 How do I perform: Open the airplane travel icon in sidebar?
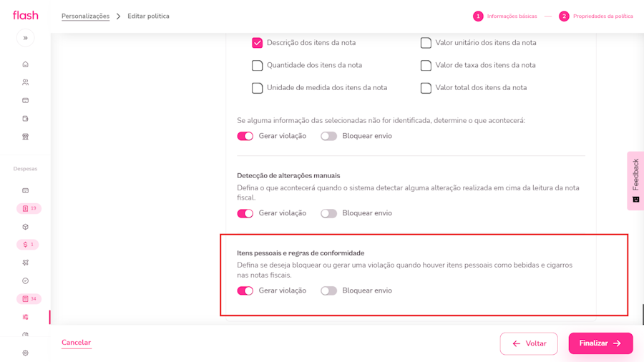click(25, 263)
